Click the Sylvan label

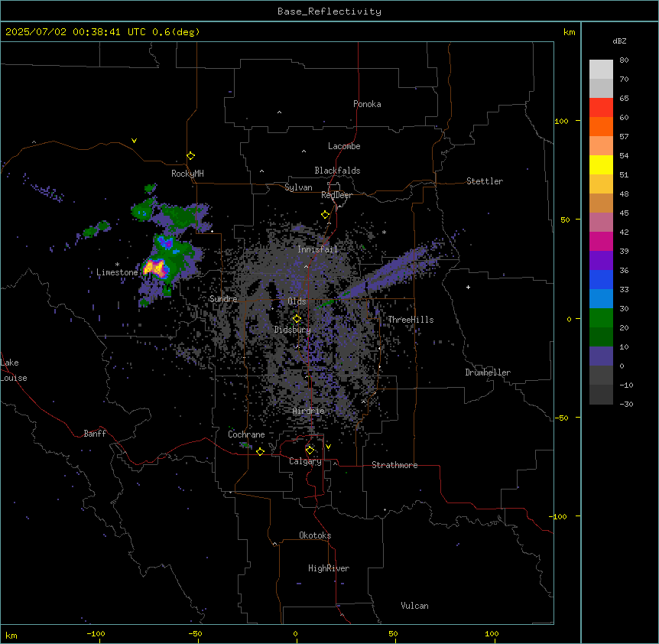(x=298, y=187)
